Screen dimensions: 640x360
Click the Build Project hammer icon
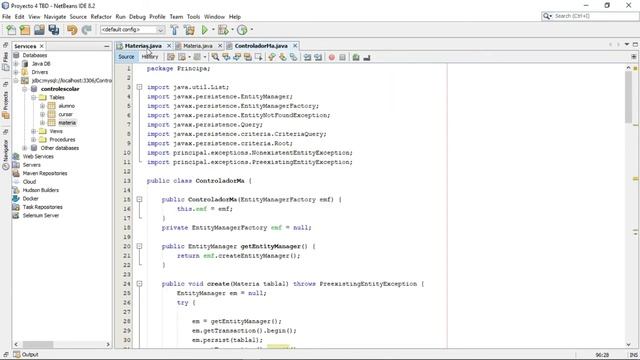(x=174, y=30)
